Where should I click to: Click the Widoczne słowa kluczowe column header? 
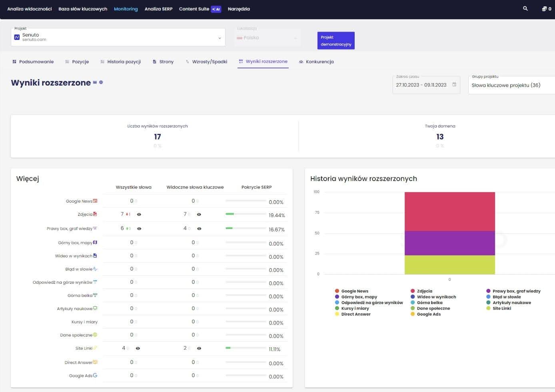pos(195,187)
